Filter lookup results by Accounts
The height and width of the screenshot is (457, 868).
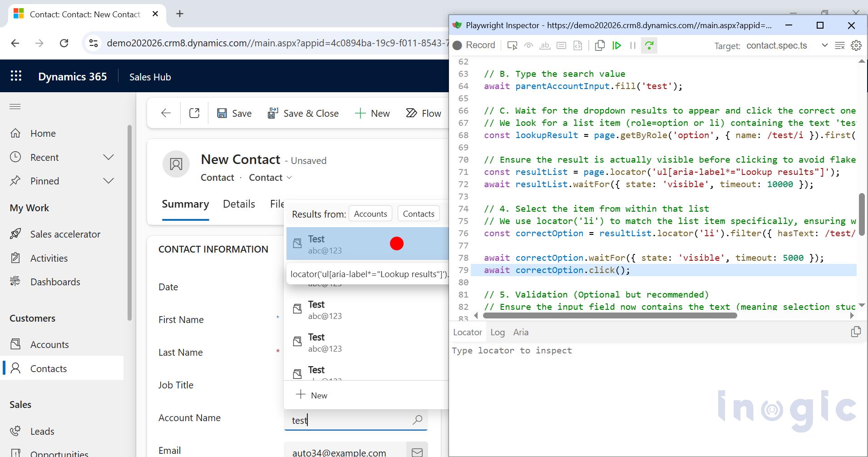pos(370,214)
